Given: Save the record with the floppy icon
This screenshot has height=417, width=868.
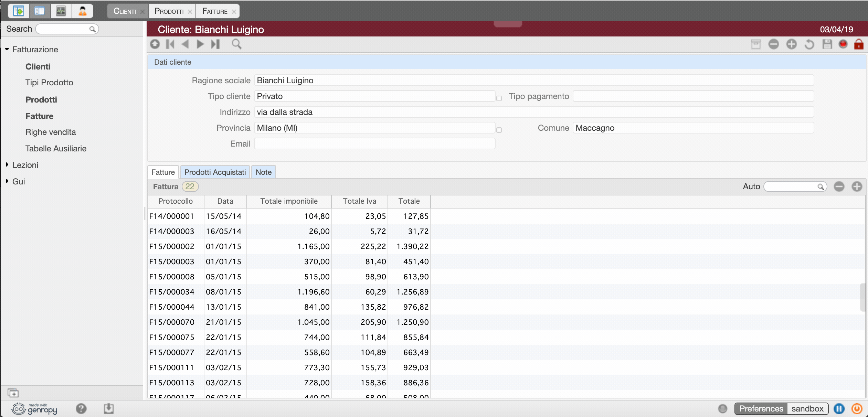Looking at the screenshot, I should (827, 44).
